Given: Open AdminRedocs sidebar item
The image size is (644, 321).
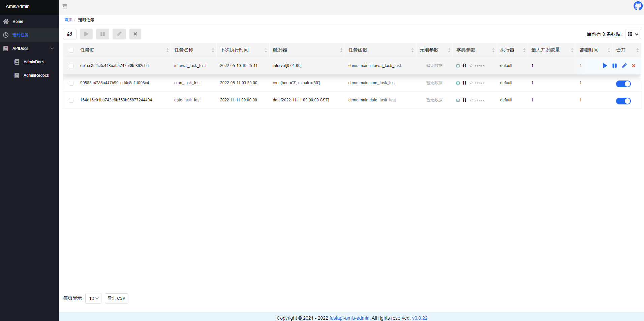Looking at the screenshot, I should (x=29, y=75).
